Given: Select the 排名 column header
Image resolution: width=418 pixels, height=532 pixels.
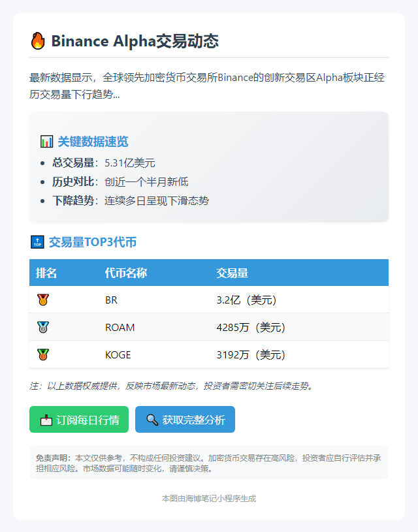Looking at the screenshot, I should (x=46, y=273).
